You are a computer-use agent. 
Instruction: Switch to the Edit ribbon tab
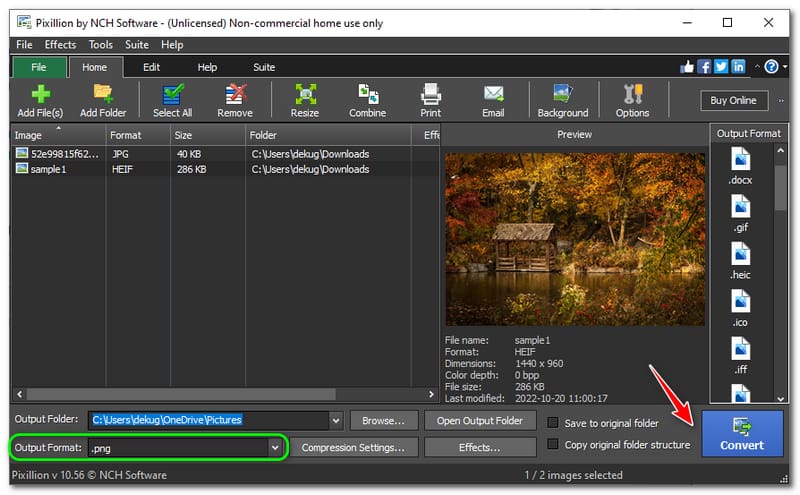click(151, 67)
